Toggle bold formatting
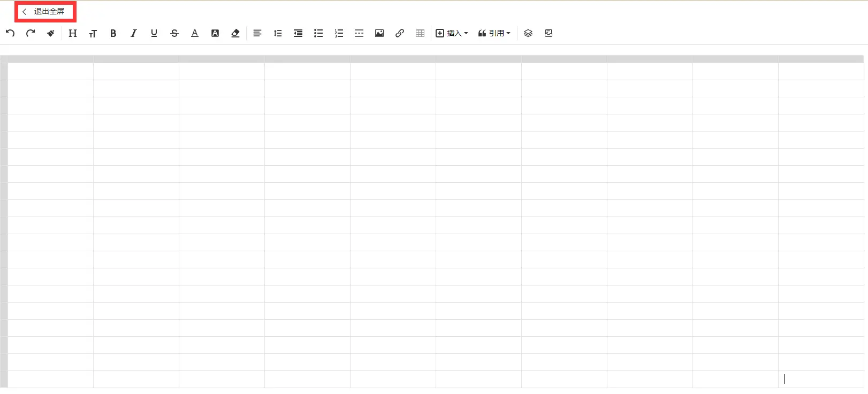The width and height of the screenshot is (868, 394). pyautogui.click(x=113, y=33)
